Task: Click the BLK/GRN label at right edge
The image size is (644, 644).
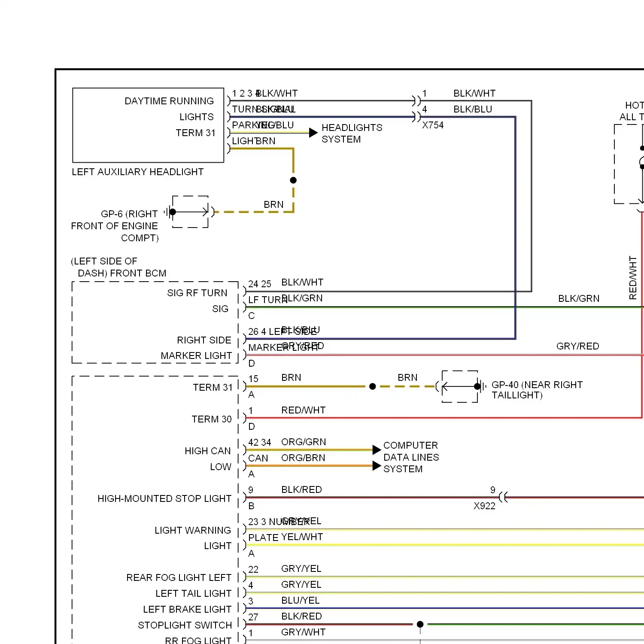Action: (x=579, y=298)
